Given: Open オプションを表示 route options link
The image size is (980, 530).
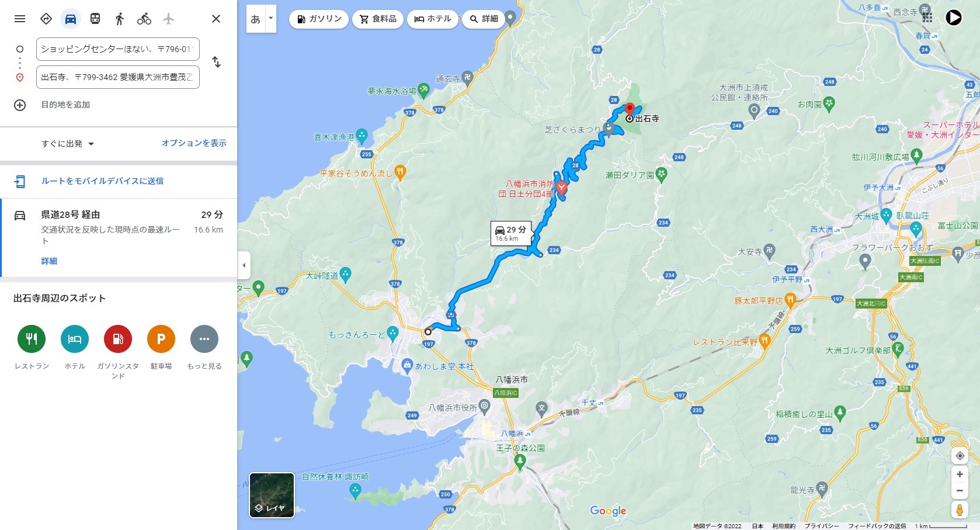Looking at the screenshot, I should pos(194,143).
